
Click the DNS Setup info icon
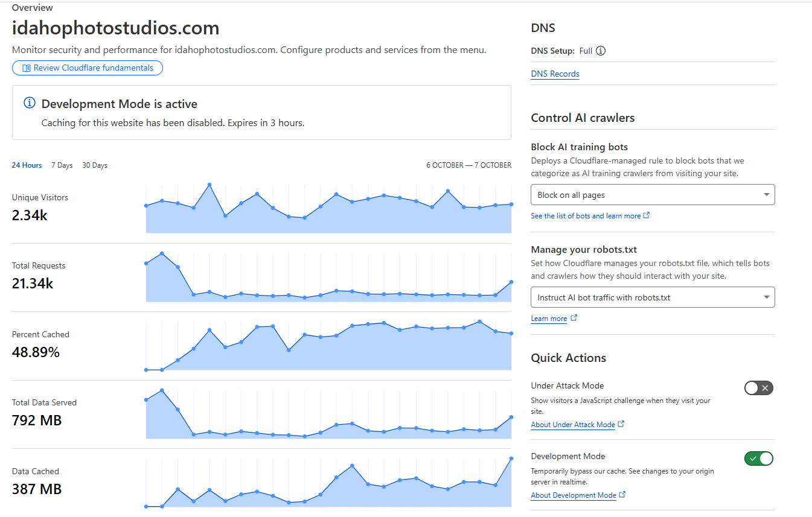(x=601, y=51)
